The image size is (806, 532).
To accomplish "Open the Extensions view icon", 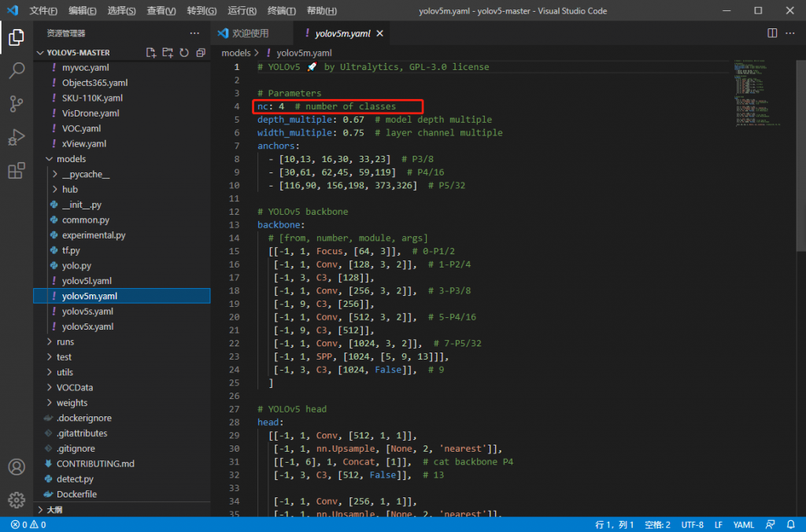I will (17, 170).
